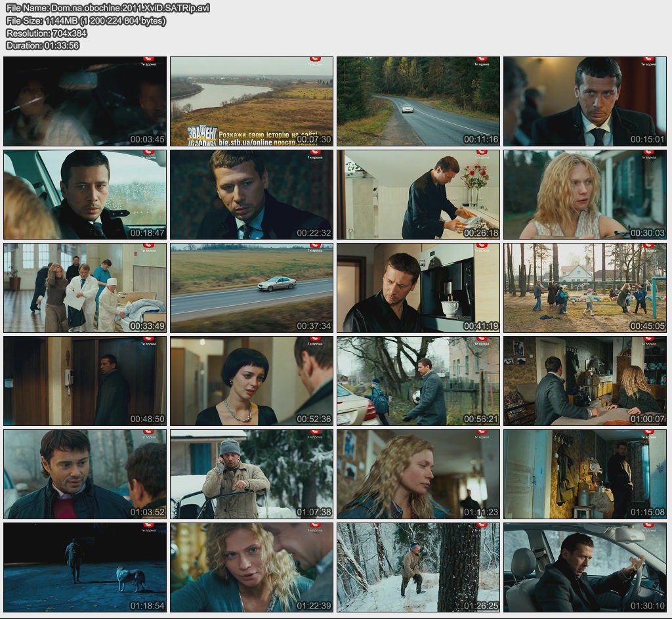The width and height of the screenshot is (672, 619).
Task: Select the man on phone in snow thumbnail
Action: (x=251, y=475)
